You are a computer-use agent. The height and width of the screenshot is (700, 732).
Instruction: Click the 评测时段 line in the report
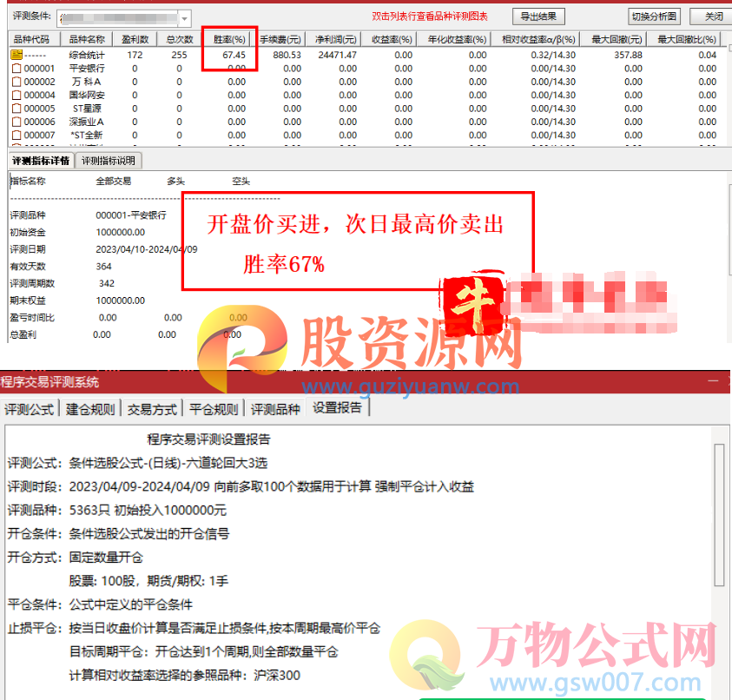point(241,486)
